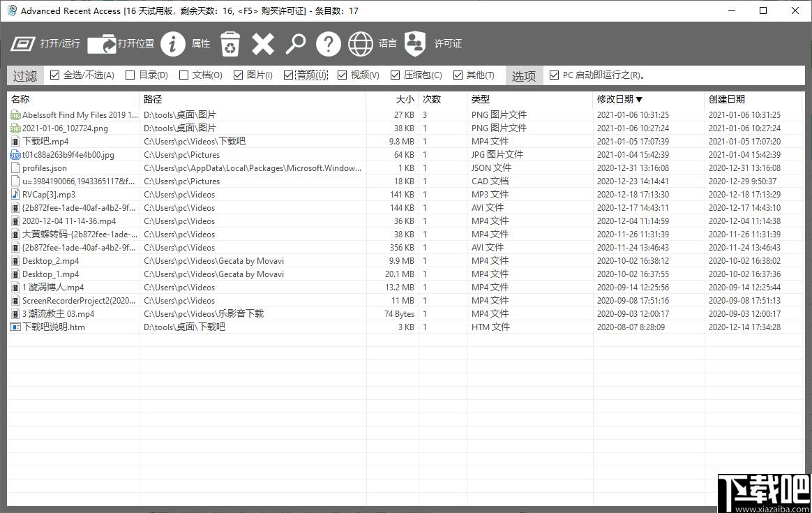Uncheck 图片(I) filter
Viewport: 812px width, 513px height.
tap(238, 75)
